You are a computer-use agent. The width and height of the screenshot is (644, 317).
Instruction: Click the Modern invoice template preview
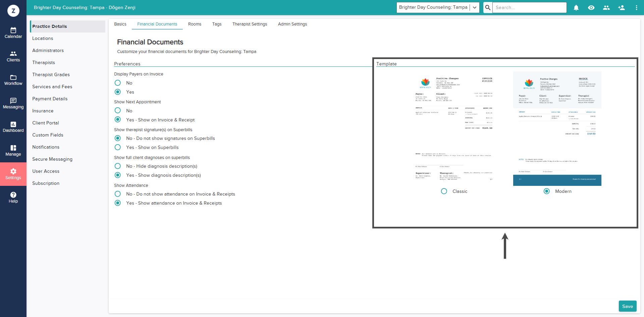tap(557, 129)
